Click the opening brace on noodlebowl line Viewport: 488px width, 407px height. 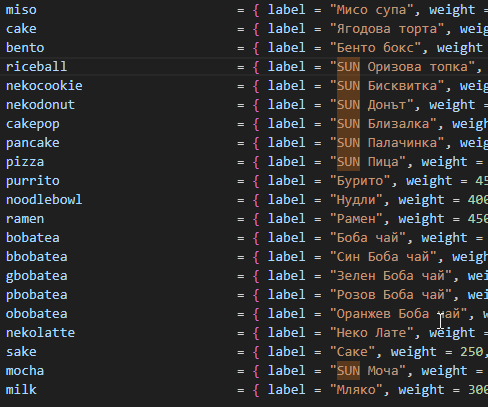[256, 200]
